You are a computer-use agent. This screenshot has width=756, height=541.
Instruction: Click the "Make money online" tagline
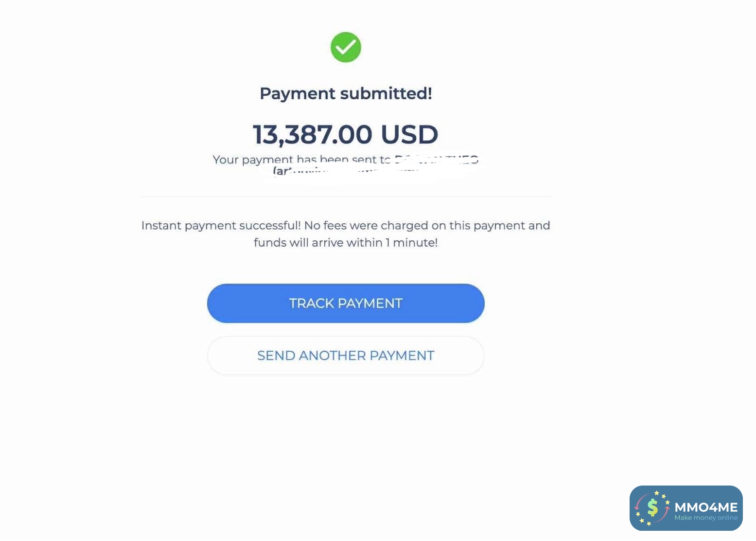706,518
